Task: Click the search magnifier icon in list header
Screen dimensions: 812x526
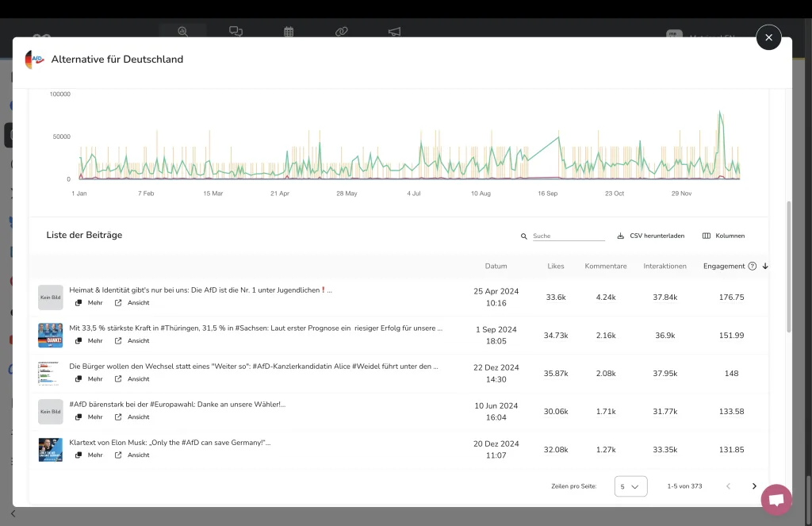Action: pyautogui.click(x=523, y=236)
